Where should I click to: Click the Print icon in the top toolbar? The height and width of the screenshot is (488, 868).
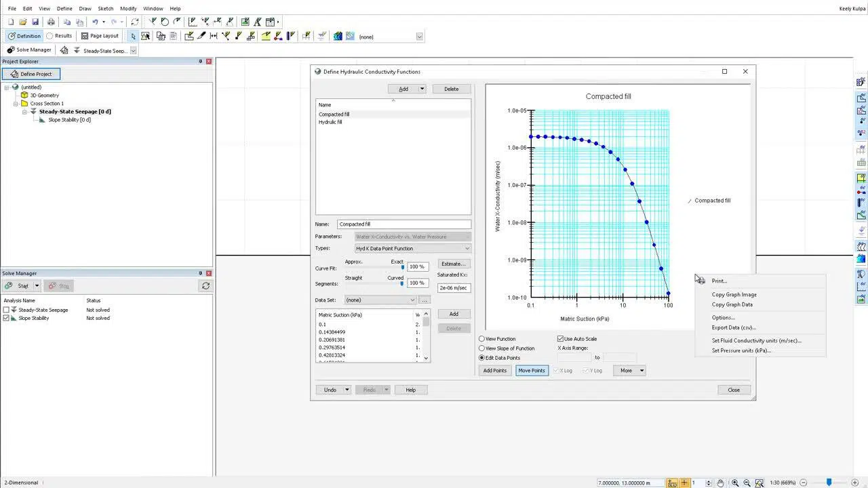coord(50,22)
